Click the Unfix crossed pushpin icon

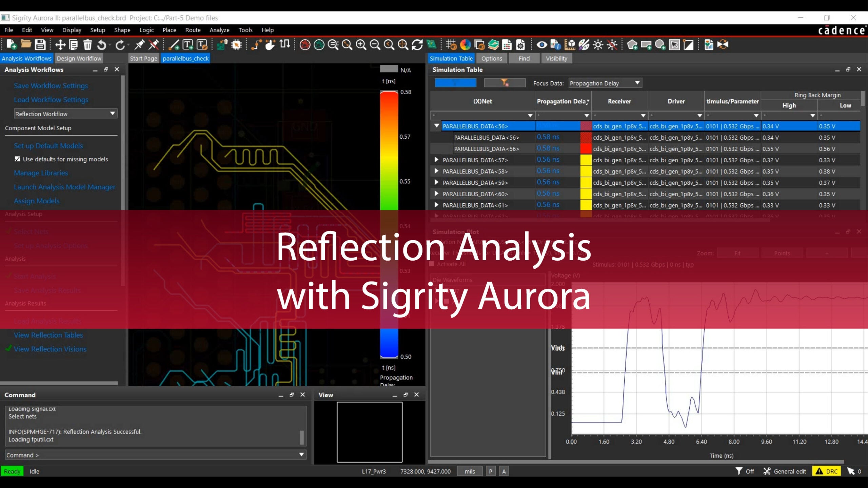click(x=154, y=44)
